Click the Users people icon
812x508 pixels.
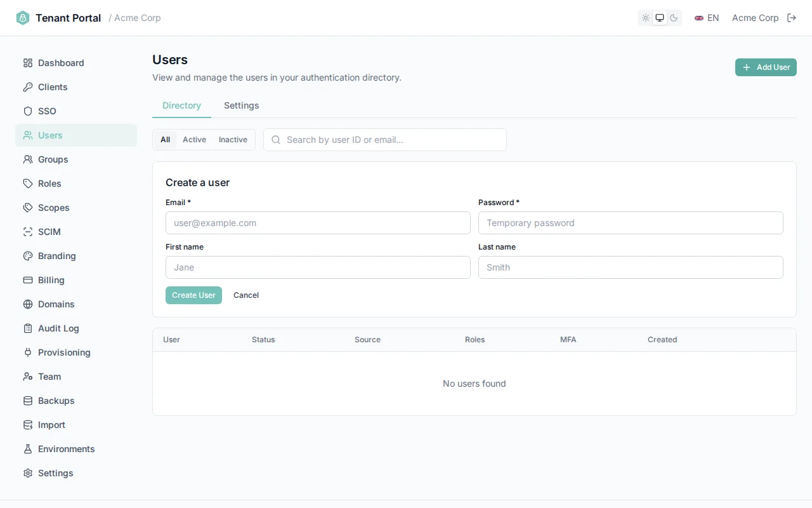pos(28,135)
